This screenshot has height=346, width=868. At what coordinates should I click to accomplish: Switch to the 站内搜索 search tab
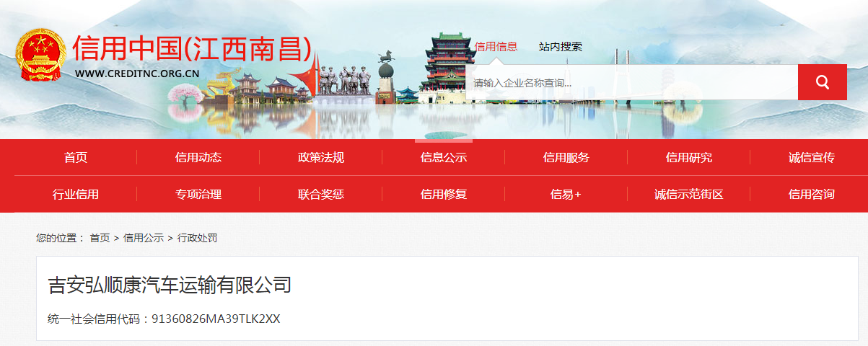[x=561, y=47]
